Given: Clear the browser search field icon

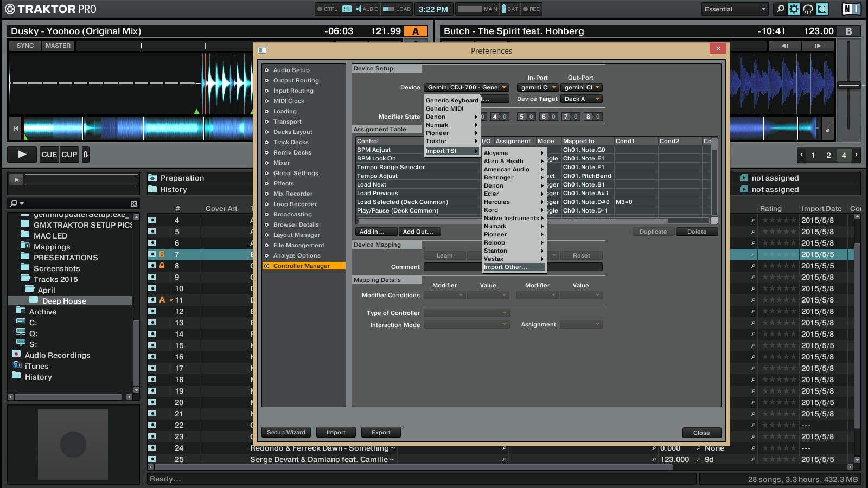Looking at the screenshot, I should click(x=133, y=203).
